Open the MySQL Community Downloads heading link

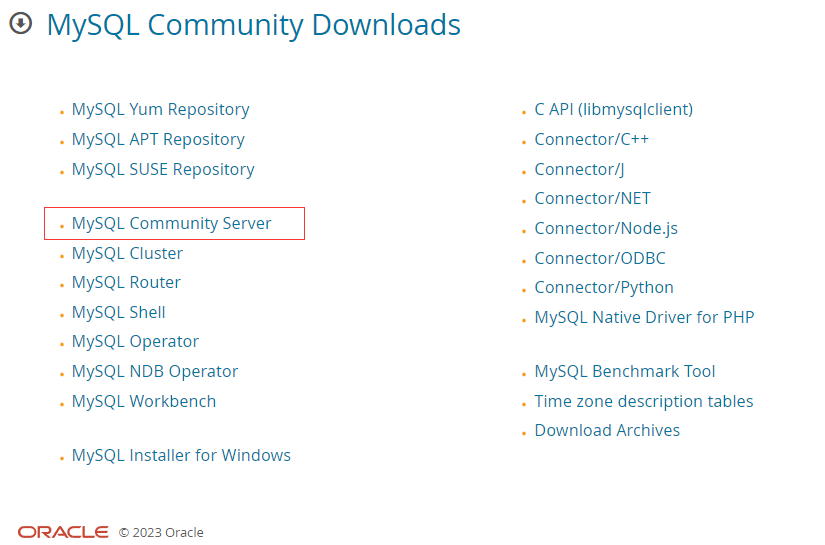click(254, 25)
